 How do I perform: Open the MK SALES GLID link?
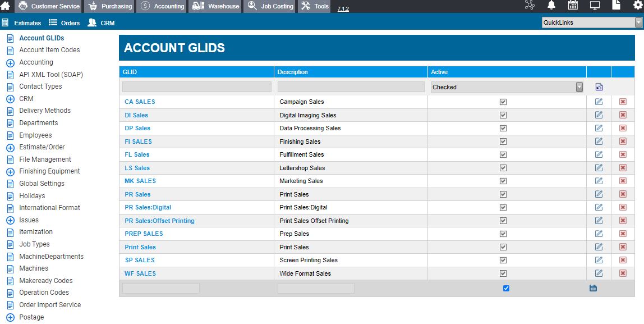coord(140,181)
